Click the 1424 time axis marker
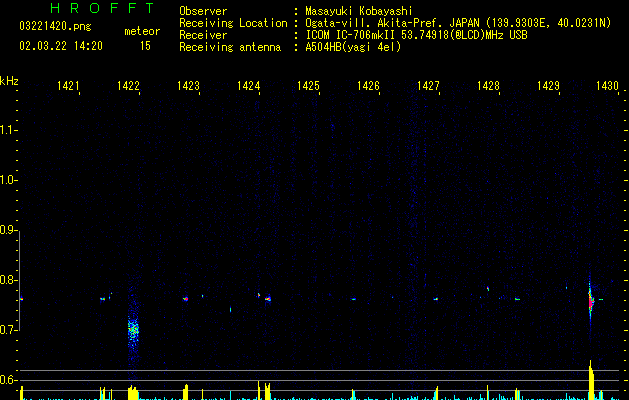This screenshot has width=629, height=400. click(248, 86)
